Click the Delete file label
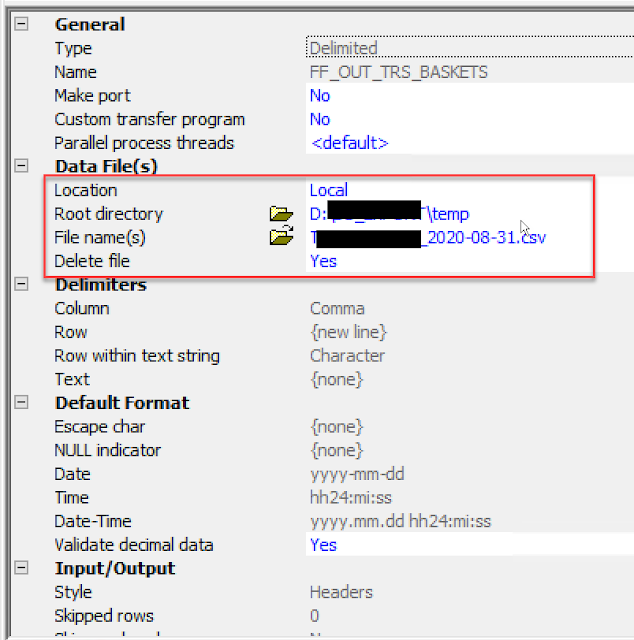This screenshot has height=640, width=634. [x=92, y=261]
